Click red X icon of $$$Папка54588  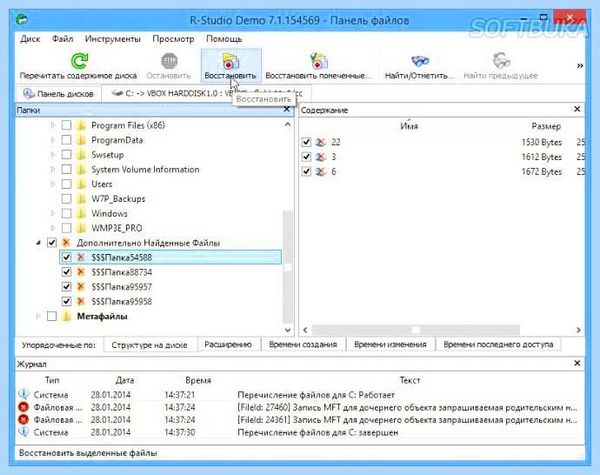point(80,257)
